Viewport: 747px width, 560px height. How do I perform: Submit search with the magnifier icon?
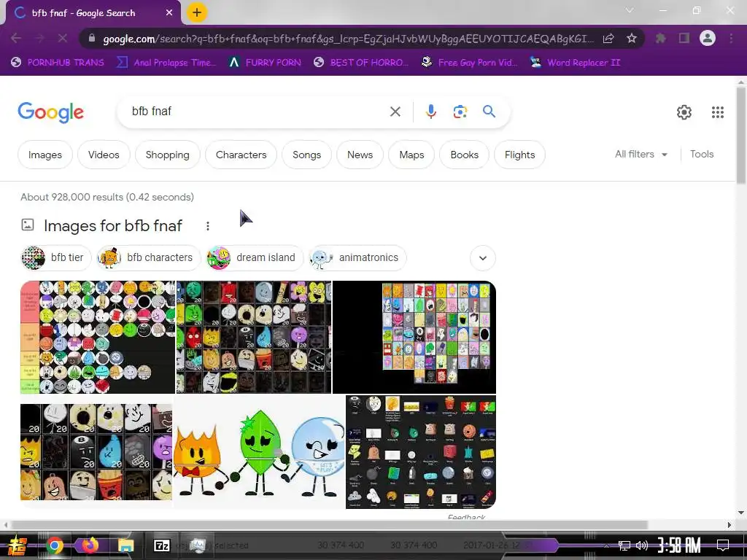tap(489, 112)
